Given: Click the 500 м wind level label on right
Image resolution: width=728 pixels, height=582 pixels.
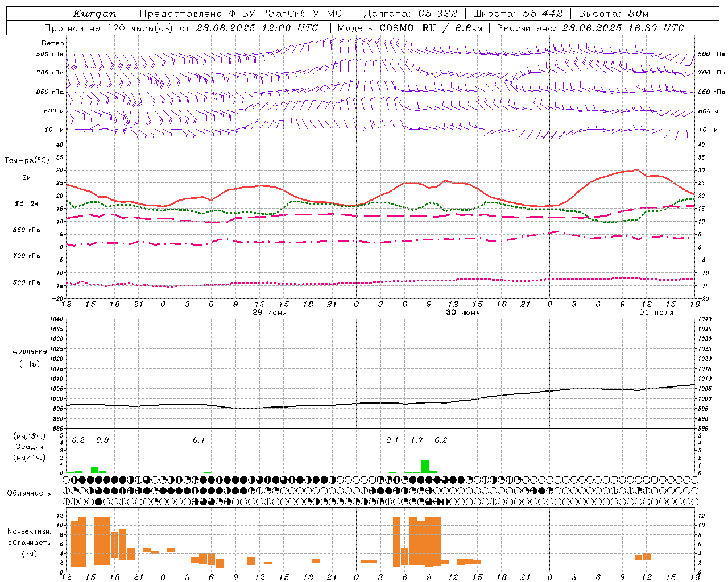Looking at the screenshot, I should point(707,111).
